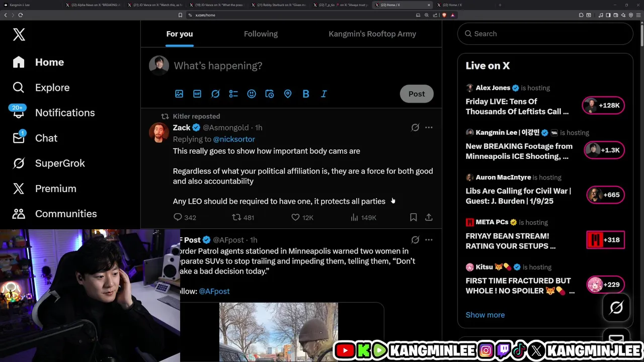The height and width of the screenshot is (362, 644).
Task: Open the floating Grok button
Action: (x=616, y=307)
